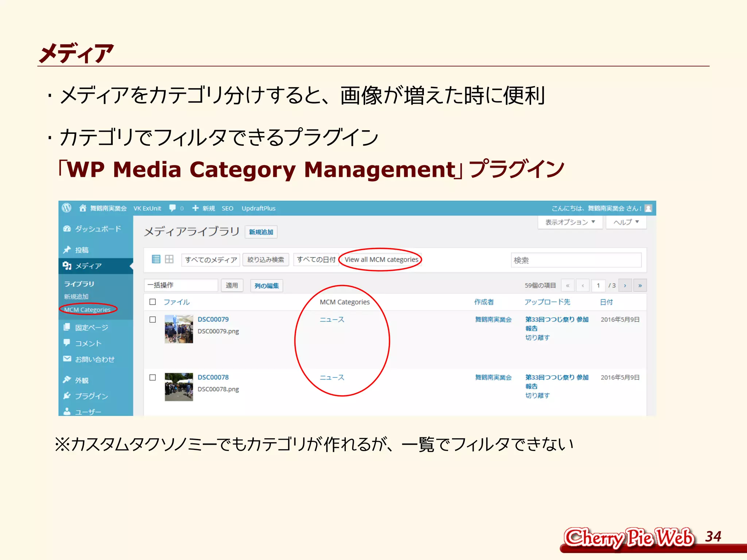Viewport: 747px width, 560px height.
Task: Open the 固定ページ sidebar menu
Action: pyautogui.click(x=91, y=327)
